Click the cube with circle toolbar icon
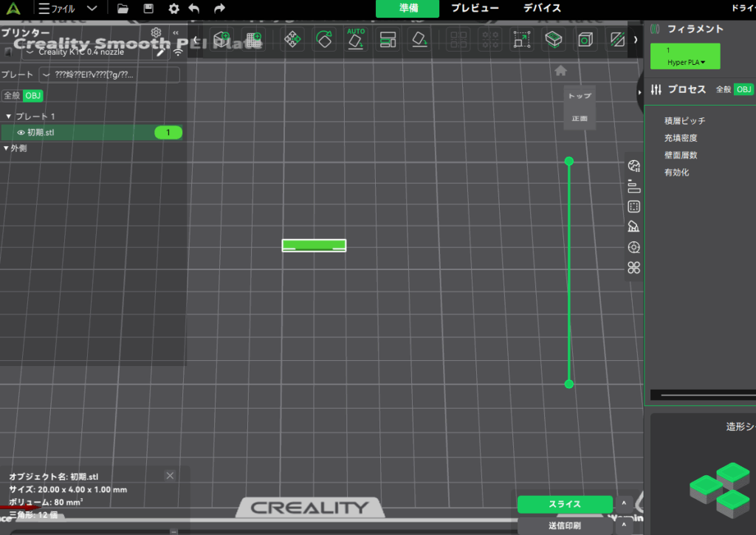Viewport: 756px width, 535px height. pyautogui.click(x=585, y=40)
